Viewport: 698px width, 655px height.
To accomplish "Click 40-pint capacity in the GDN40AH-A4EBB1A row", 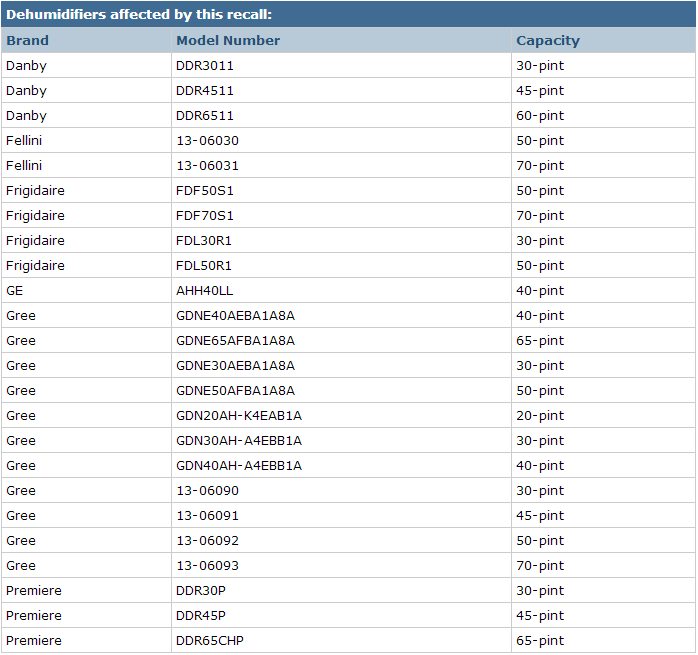I will 540,466.
